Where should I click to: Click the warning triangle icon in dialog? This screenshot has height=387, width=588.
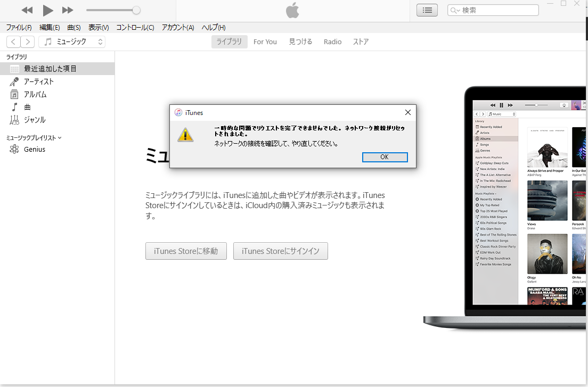[185, 135]
